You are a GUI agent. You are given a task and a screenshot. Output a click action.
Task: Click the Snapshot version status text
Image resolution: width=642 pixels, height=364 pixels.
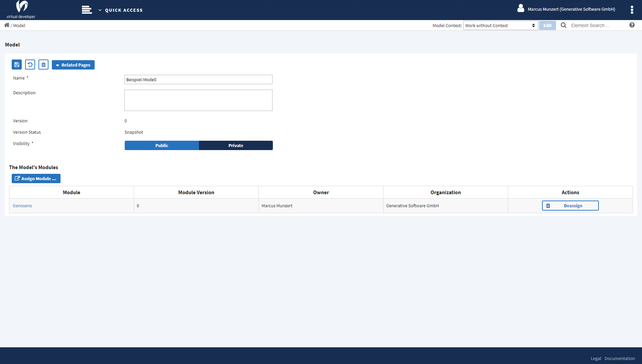point(134,132)
